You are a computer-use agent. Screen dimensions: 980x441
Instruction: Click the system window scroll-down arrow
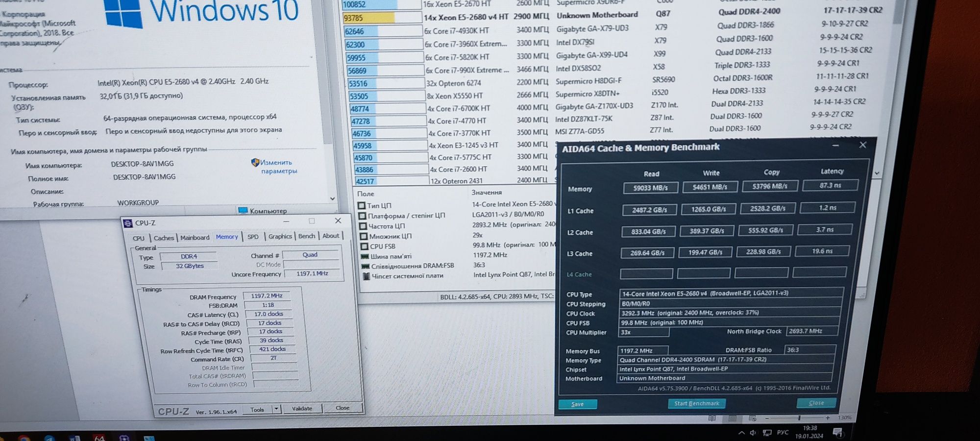click(333, 198)
